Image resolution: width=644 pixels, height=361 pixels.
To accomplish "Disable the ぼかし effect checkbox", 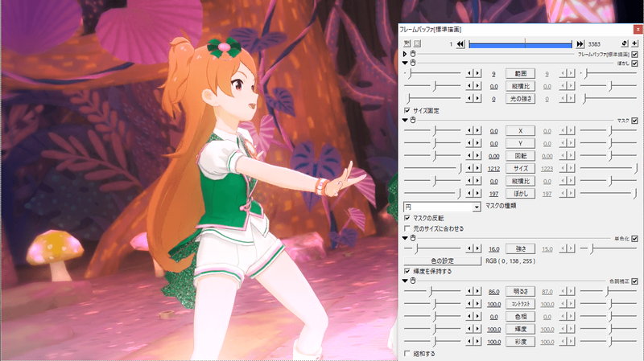I will click(635, 64).
